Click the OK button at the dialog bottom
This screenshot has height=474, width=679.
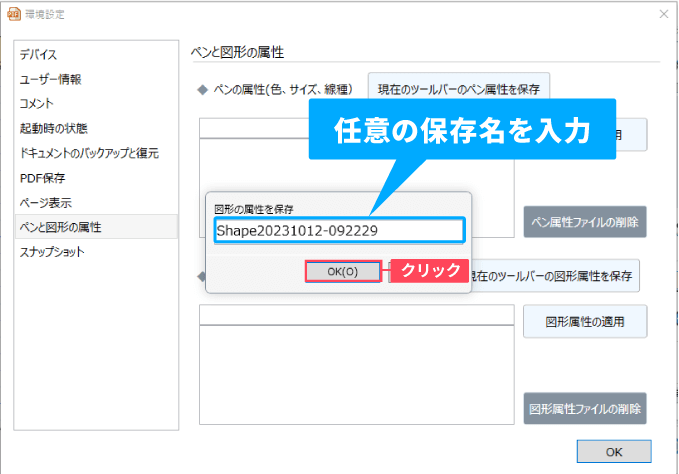pyautogui.click(x=613, y=452)
